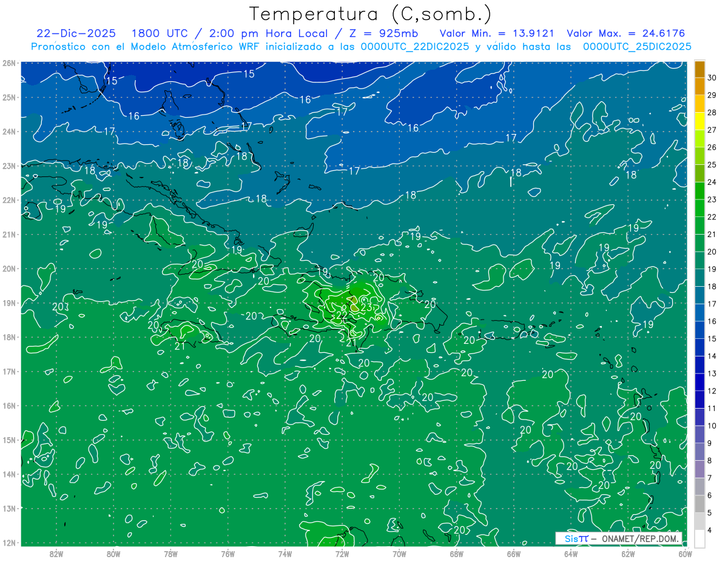This screenshot has height=562, width=728.
Task: Click the latitude axis label '17N'
Action: [9, 371]
